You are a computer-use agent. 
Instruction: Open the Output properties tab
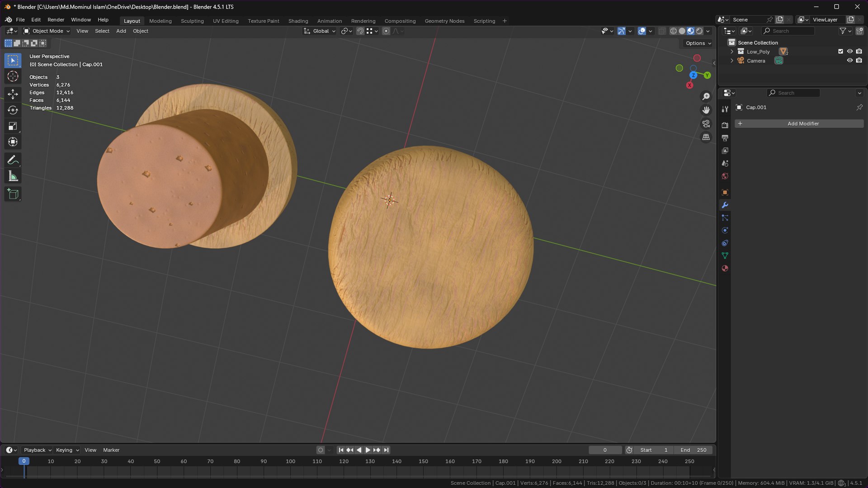(725, 138)
